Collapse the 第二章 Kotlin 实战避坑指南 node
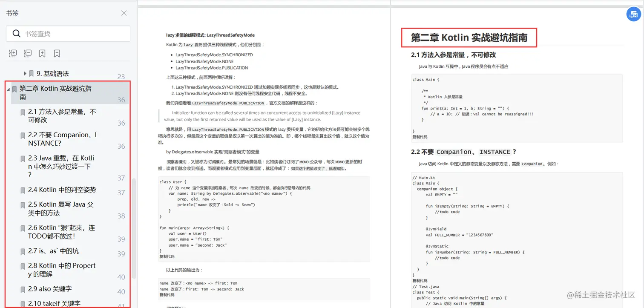The height and width of the screenshot is (308, 644). [8, 89]
